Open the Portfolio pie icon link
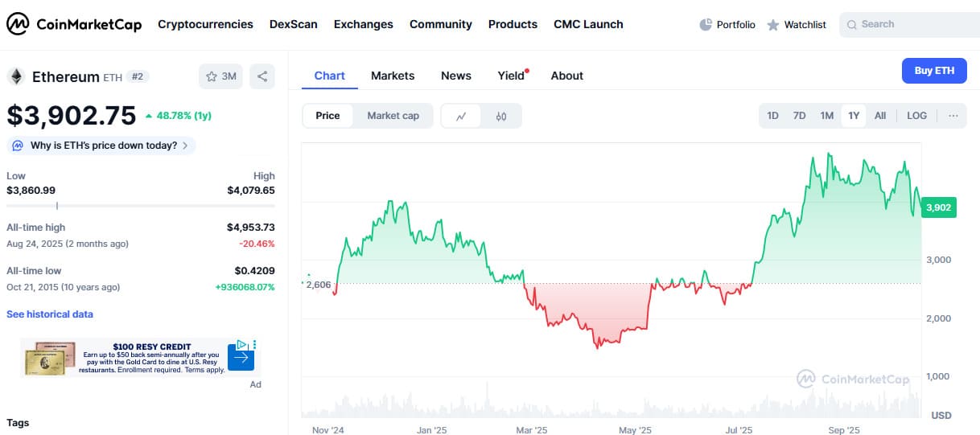 pos(706,25)
